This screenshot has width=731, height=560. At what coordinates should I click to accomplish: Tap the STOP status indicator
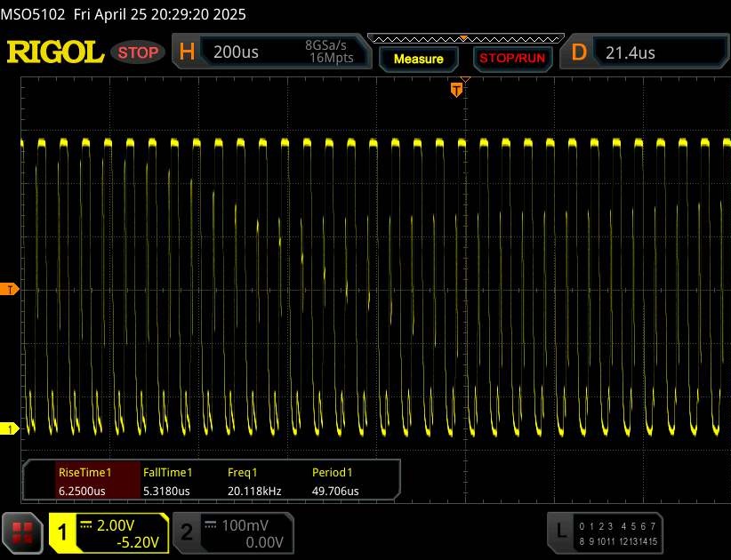(138, 52)
